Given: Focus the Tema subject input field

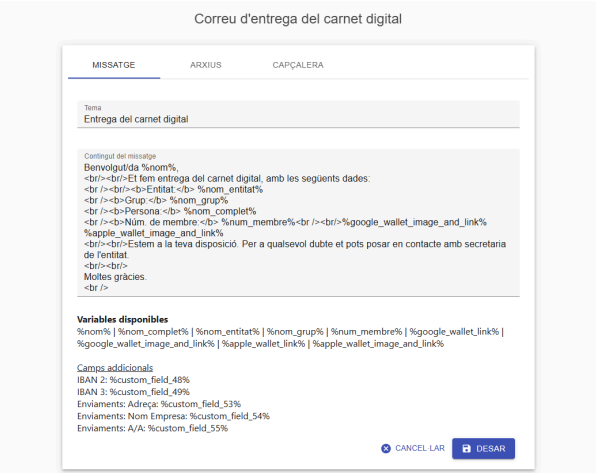Looking at the screenshot, I should tap(298, 114).
